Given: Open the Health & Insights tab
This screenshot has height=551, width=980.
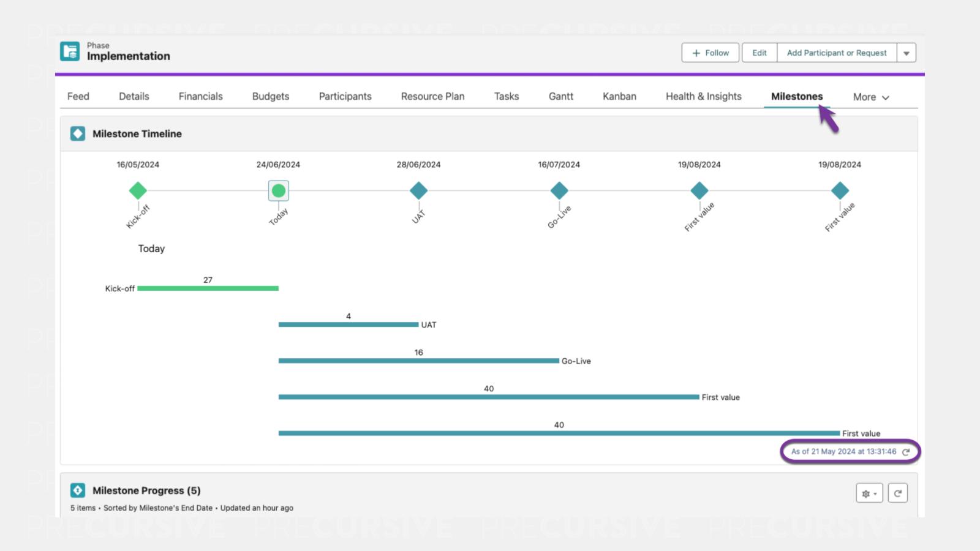Looking at the screenshot, I should (x=703, y=97).
